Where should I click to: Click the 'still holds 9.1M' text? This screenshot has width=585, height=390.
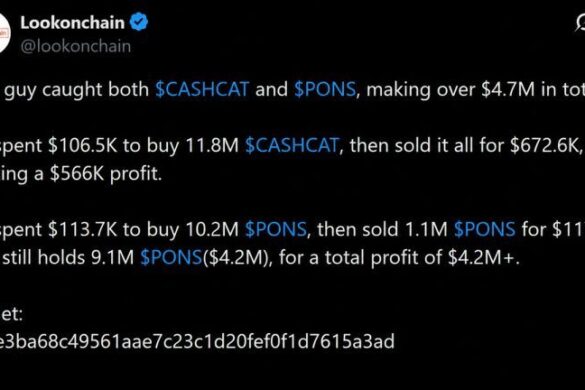coord(68,257)
